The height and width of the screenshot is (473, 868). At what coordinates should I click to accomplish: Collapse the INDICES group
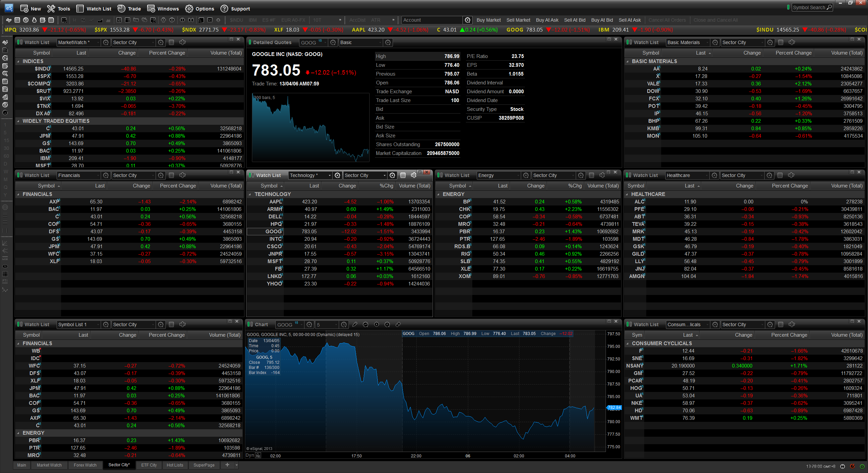pos(18,61)
